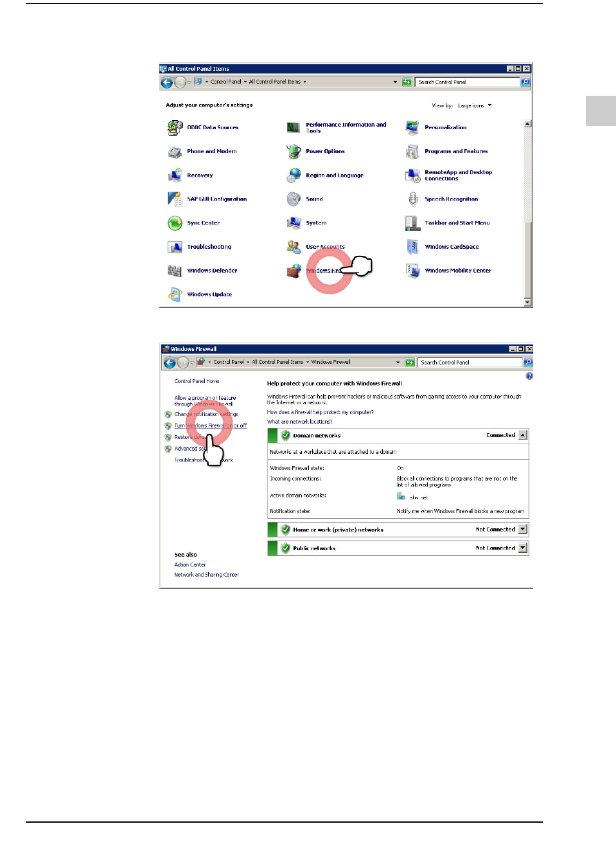Viewport: 616px width, 842px height.
Task: Open the Windows Firewall brick wall icon
Action: 294,271
